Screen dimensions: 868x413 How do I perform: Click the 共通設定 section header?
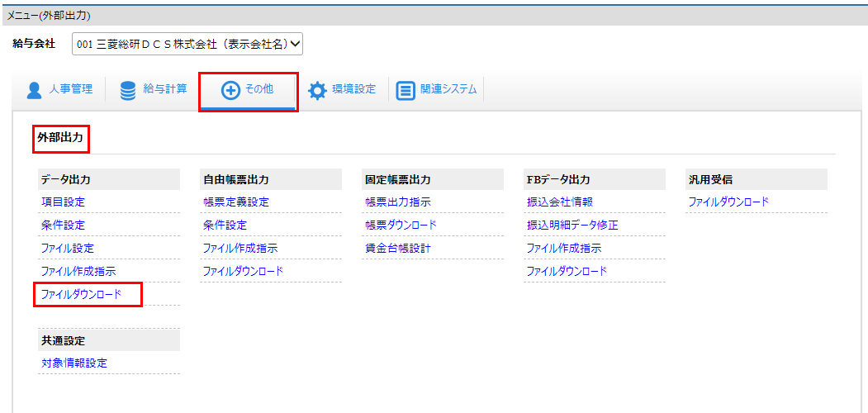pos(109,340)
